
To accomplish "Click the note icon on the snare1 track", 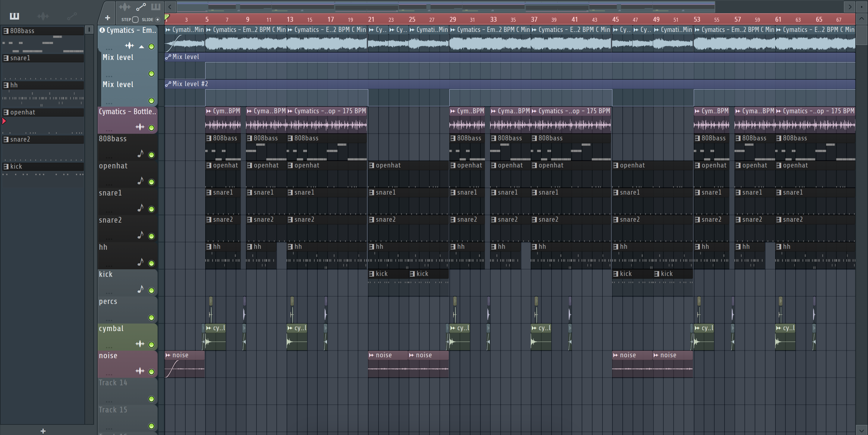I will click(140, 208).
